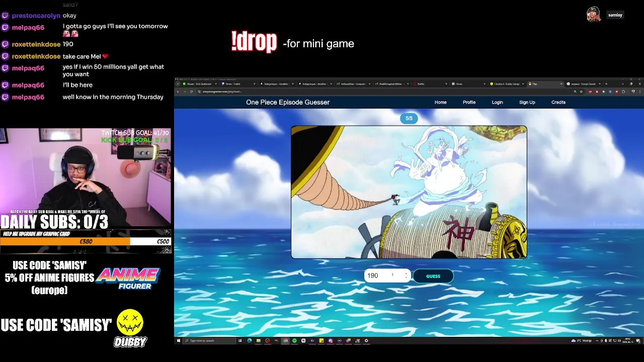Open File Explorer from taskbar
This screenshot has width=644, height=362.
point(258,341)
